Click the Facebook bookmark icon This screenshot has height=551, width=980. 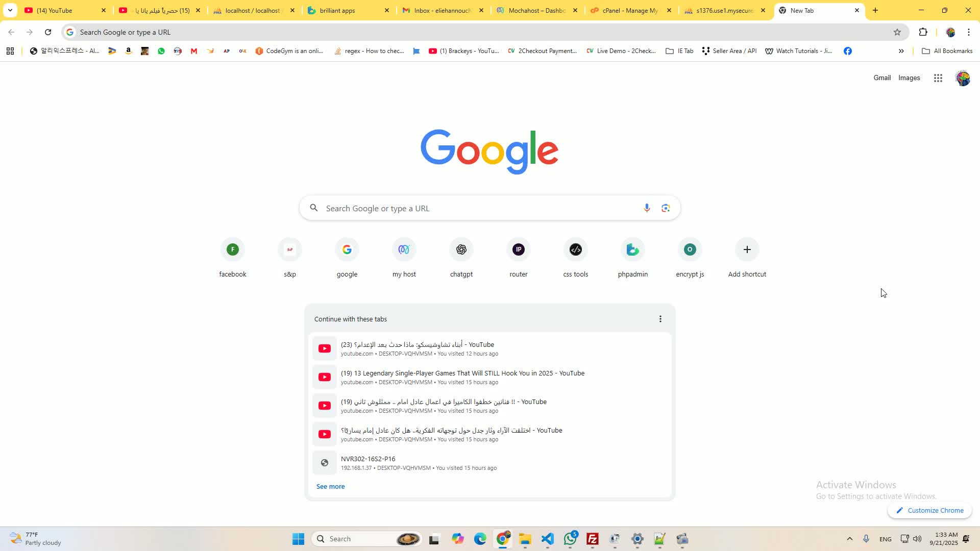click(x=848, y=51)
